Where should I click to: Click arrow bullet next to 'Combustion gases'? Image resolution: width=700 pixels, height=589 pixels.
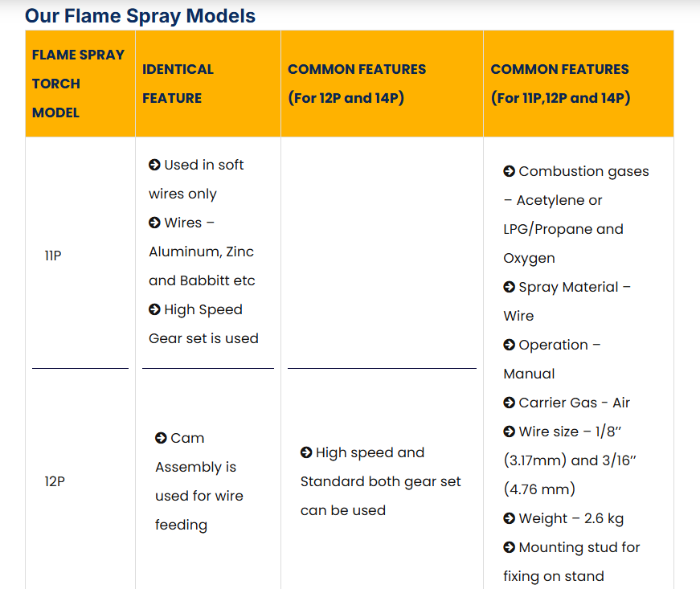click(509, 171)
